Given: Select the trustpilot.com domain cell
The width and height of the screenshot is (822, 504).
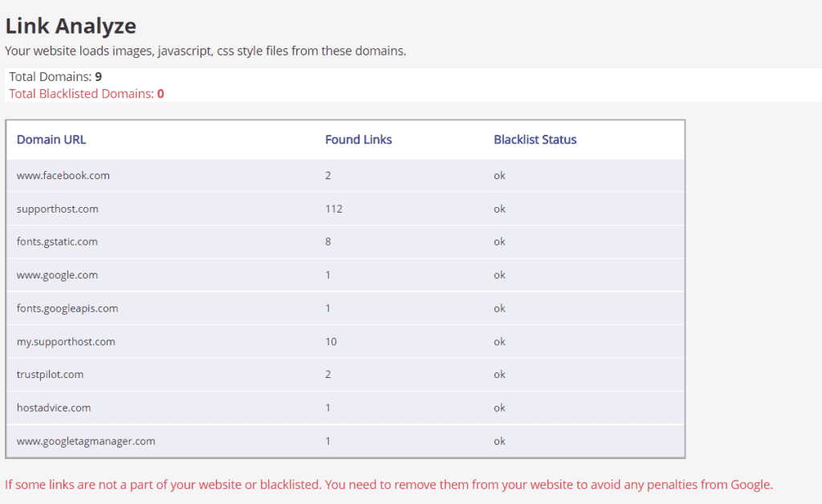Looking at the screenshot, I should tap(51, 375).
